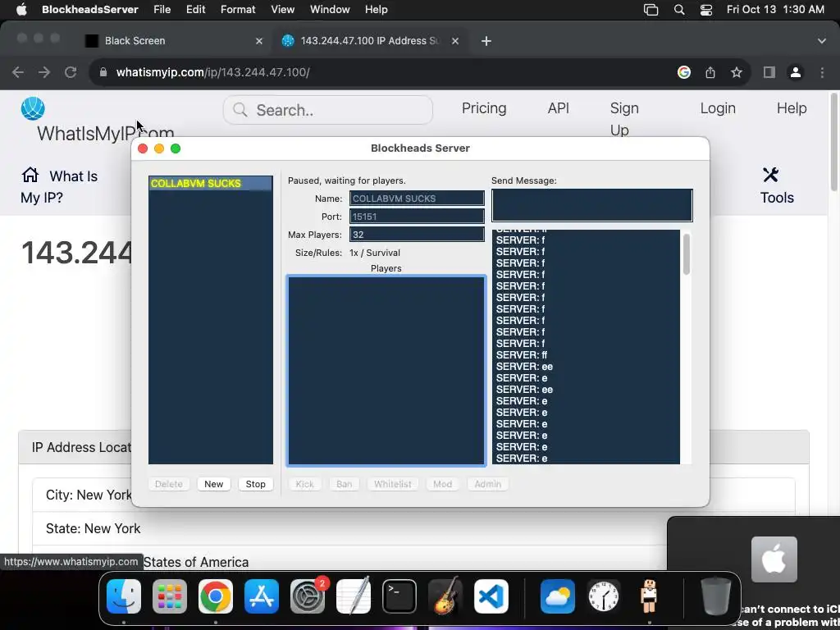Image resolution: width=840 pixels, height=630 pixels.
Task: Click the Send Message text box
Action: (x=592, y=205)
